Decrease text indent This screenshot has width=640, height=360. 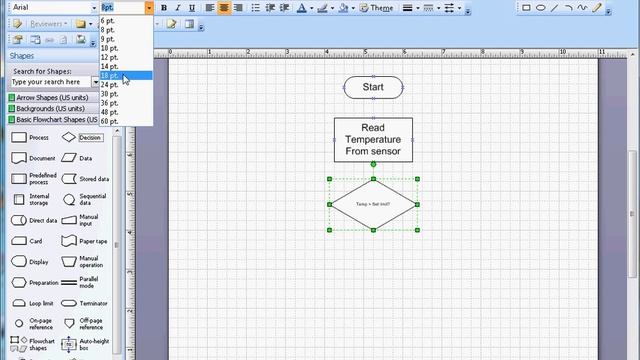[x=270, y=8]
